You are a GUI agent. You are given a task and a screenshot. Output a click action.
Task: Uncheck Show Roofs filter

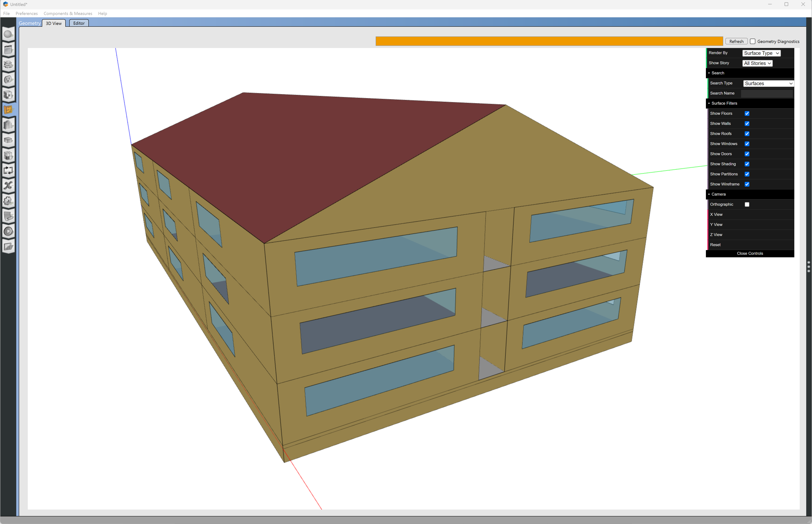(x=747, y=133)
